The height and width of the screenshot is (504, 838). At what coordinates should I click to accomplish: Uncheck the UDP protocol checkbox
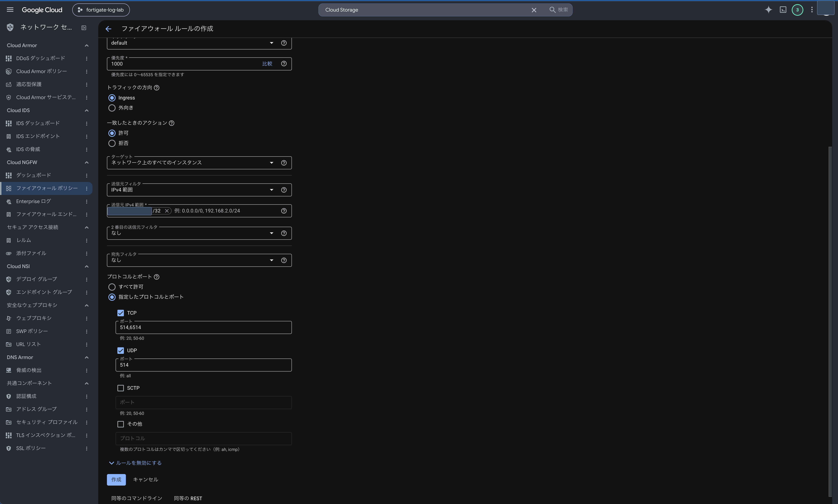pos(121,351)
